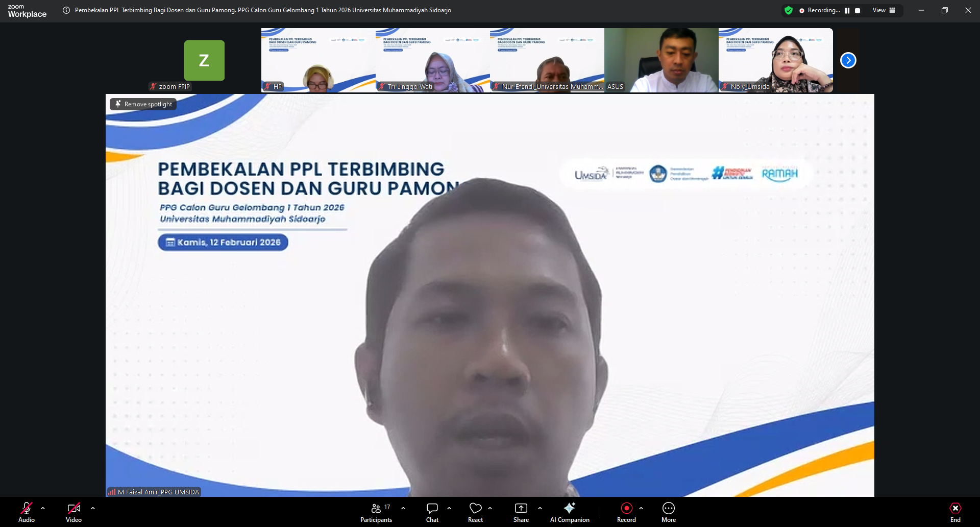Pause the ongoing recording
The height and width of the screenshot is (527, 980).
848,10
